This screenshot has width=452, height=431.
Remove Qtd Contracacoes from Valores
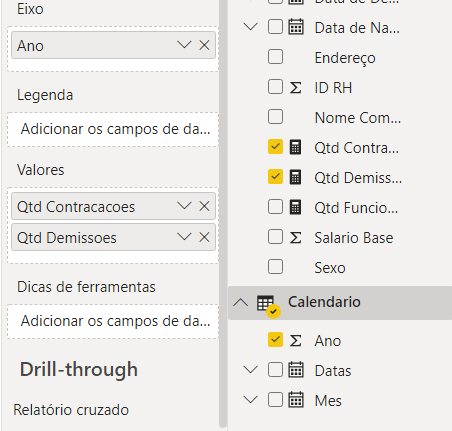click(204, 206)
